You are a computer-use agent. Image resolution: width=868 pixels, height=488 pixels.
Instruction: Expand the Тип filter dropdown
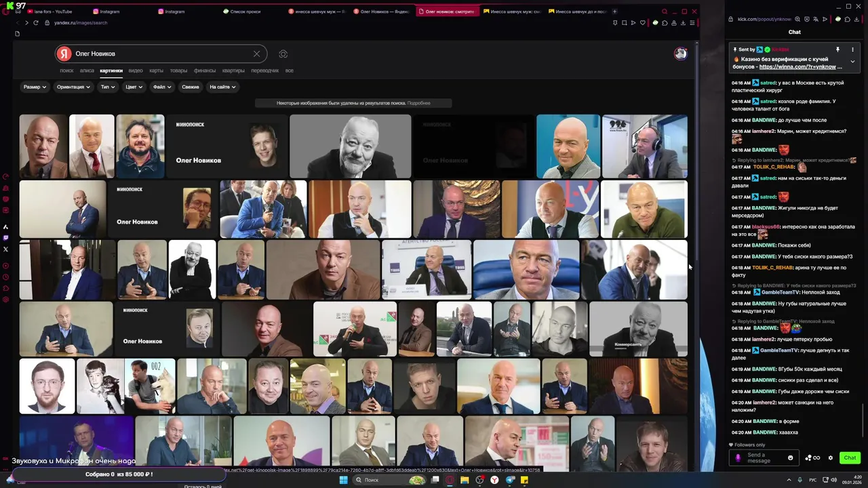(x=108, y=87)
